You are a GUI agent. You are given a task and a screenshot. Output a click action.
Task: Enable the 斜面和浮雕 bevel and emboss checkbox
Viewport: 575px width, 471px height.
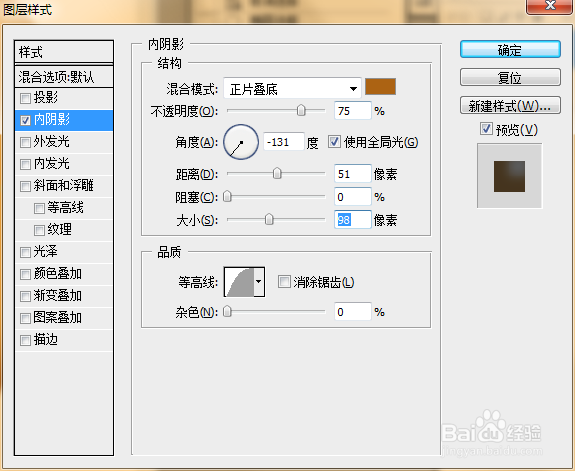pyautogui.click(x=25, y=186)
